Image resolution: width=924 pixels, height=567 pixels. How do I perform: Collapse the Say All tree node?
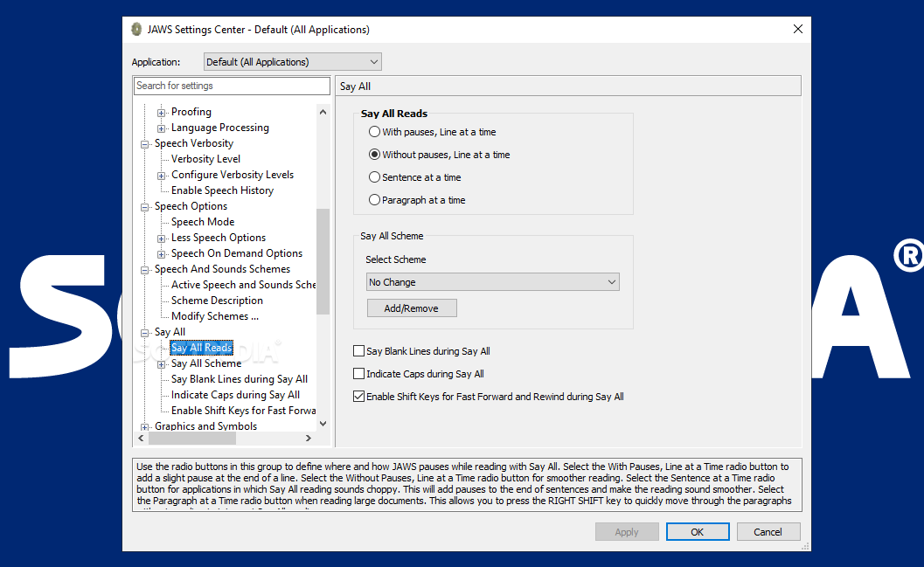click(x=144, y=333)
